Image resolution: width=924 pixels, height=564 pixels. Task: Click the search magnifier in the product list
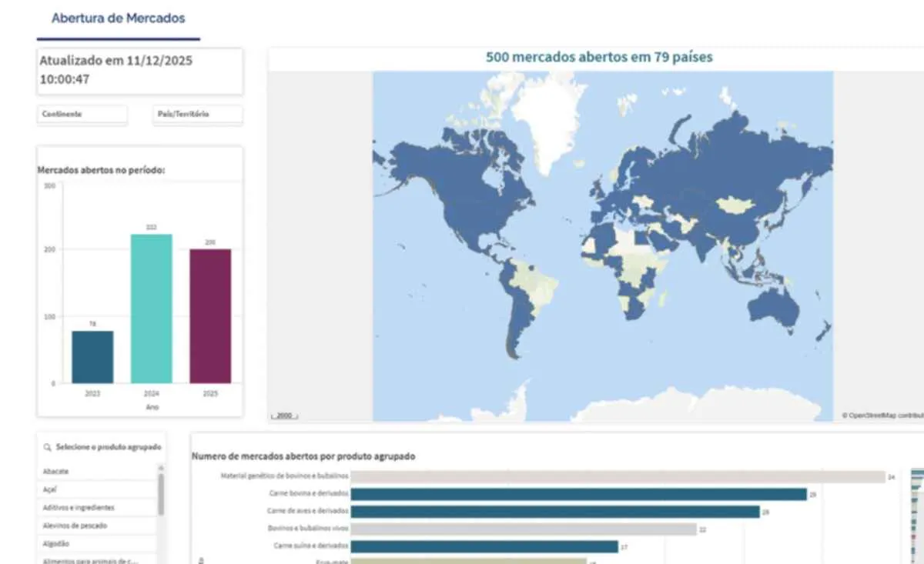pos(48,446)
